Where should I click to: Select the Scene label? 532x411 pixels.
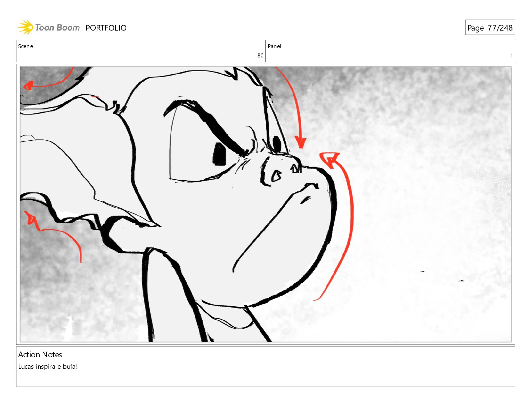[26, 46]
